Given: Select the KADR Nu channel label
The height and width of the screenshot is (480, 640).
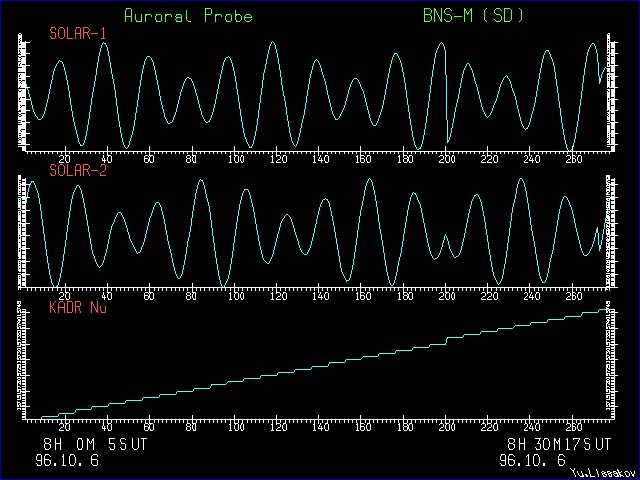Looking at the screenshot, I should pos(78,307).
